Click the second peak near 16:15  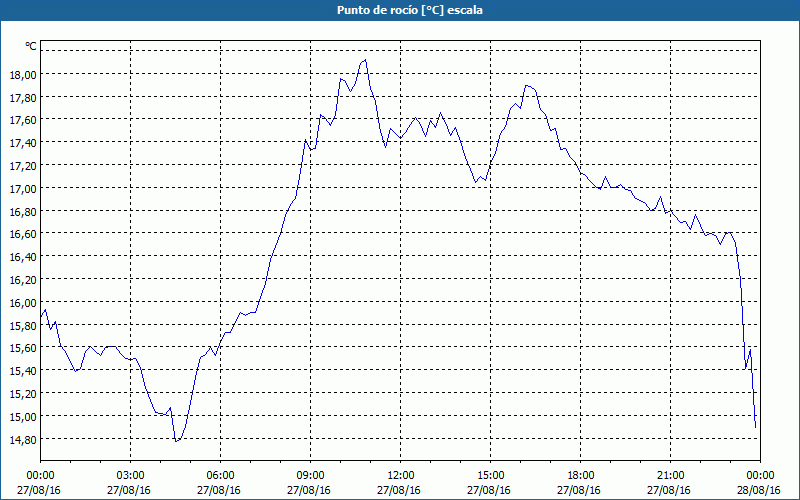pyautogui.click(x=526, y=86)
